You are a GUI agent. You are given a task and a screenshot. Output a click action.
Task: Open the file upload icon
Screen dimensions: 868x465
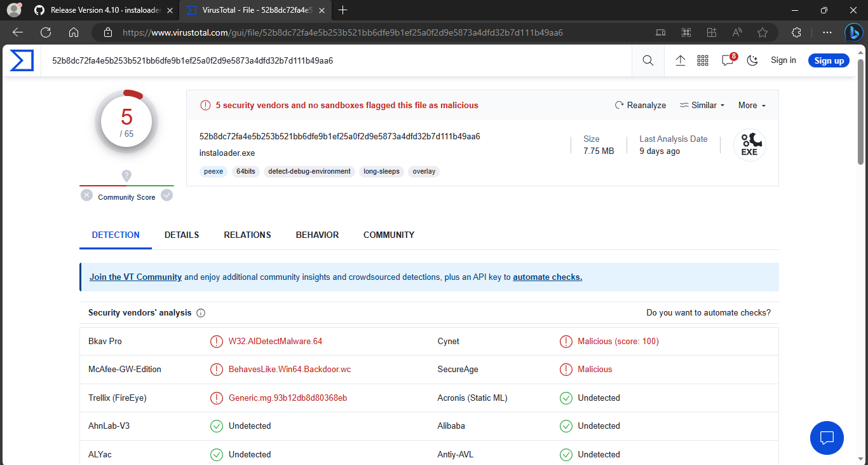680,60
